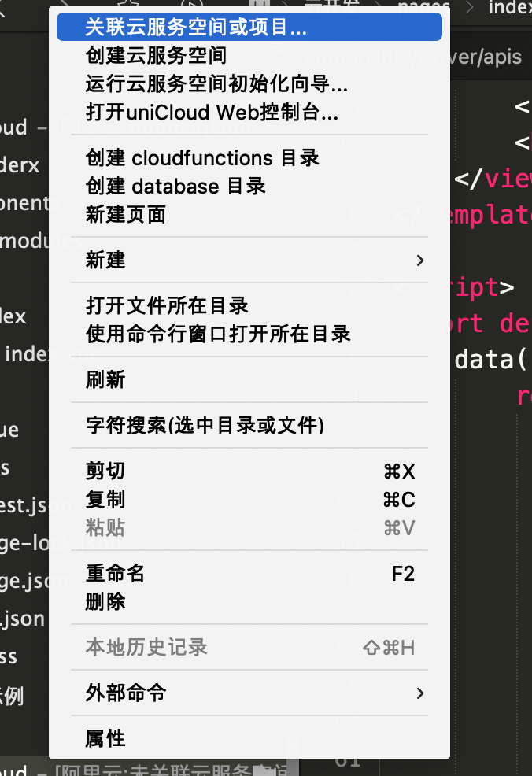Click the index breadcrumb at top right
532x776 pixels.
click(x=510, y=7)
